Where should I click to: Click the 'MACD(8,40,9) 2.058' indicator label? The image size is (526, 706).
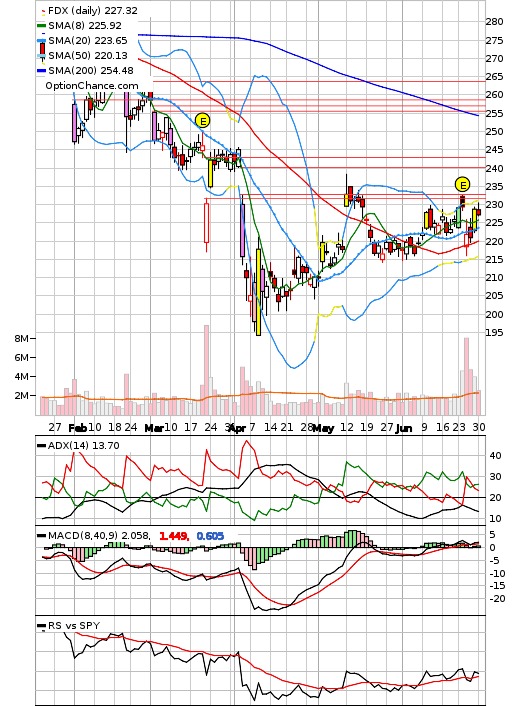point(99,536)
